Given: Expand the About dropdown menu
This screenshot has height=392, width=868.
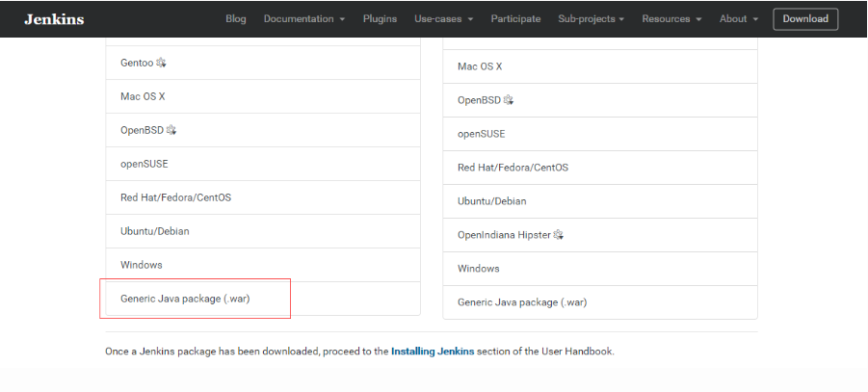Looking at the screenshot, I should [x=739, y=19].
